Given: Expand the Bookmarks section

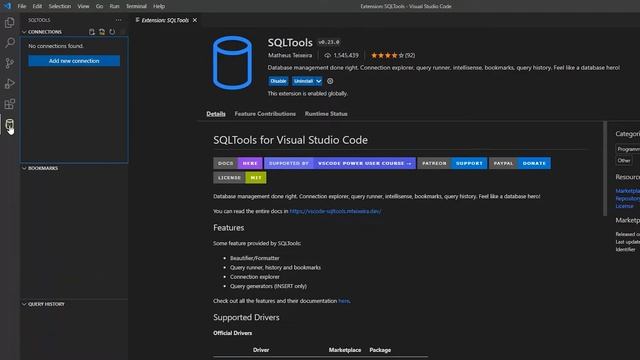Looking at the screenshot, I should [24, 168].
